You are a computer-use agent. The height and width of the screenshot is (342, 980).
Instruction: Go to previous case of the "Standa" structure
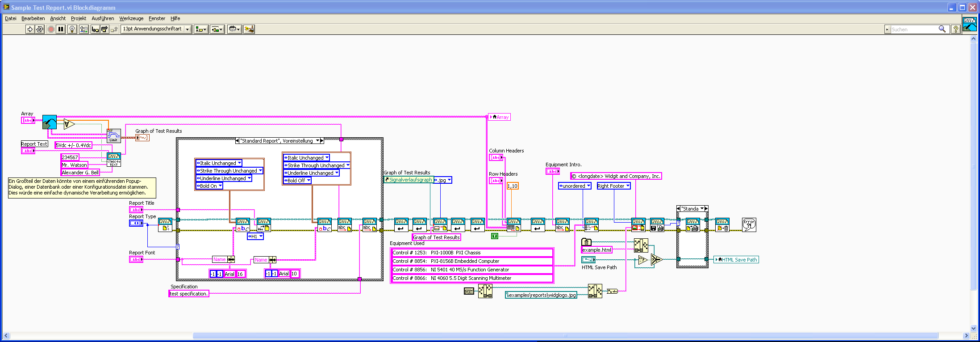tap(679, 209)
